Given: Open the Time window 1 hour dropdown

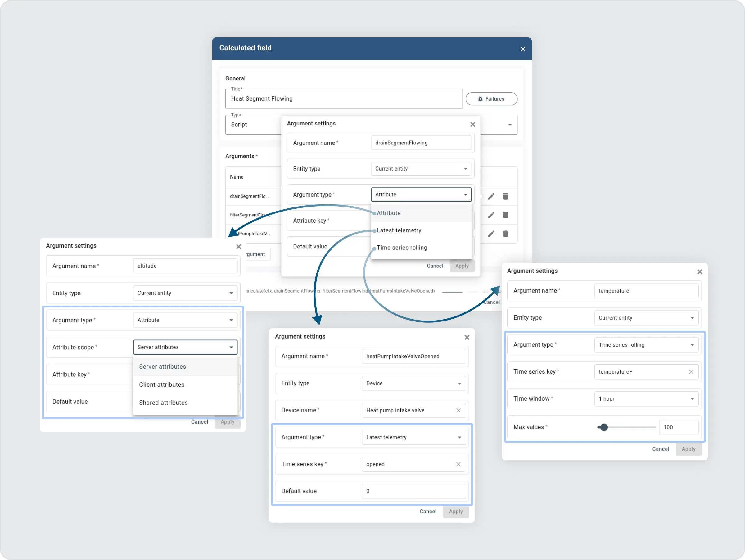Looking at the screenshot, I should (646, 398).
